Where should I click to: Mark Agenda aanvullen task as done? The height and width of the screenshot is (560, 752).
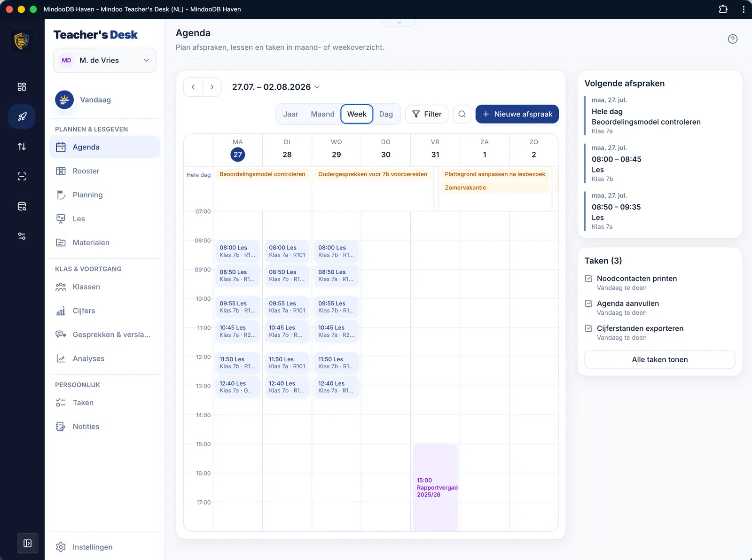[588, 303]
